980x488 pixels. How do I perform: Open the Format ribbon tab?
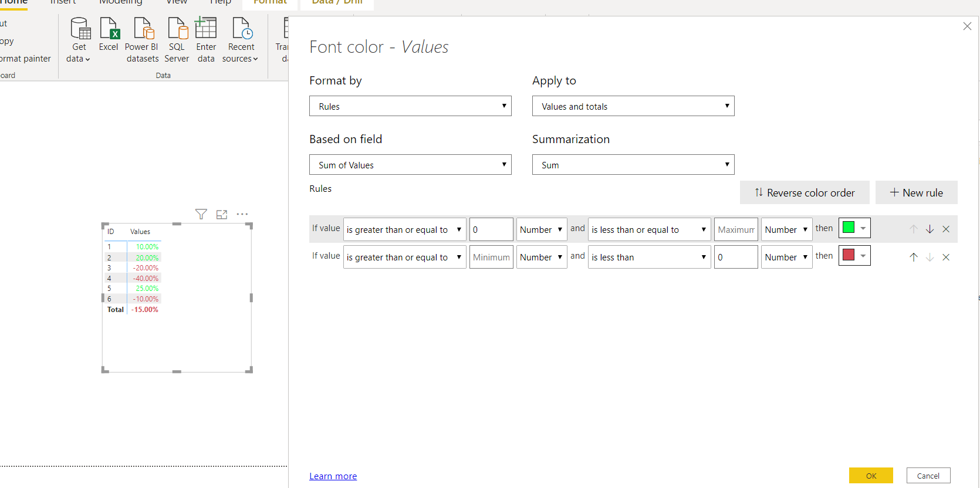270,3
